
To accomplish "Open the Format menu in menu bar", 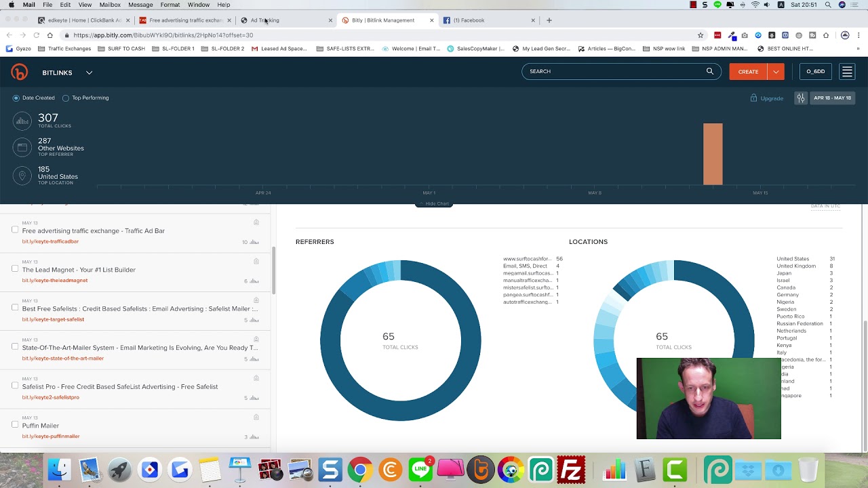I will coord(170,5).
